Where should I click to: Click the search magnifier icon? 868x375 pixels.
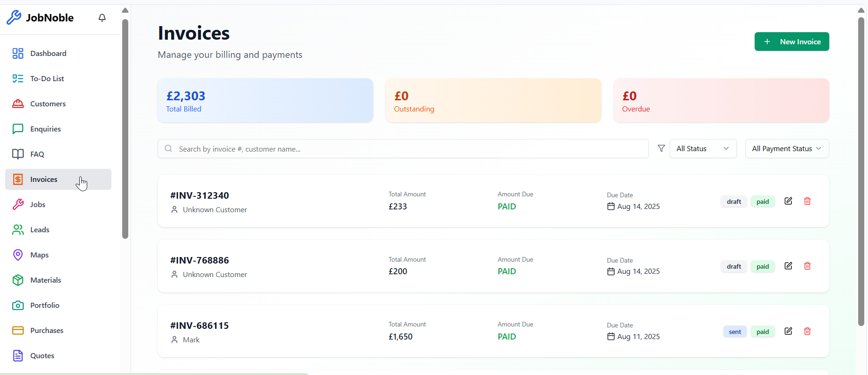pos(168,148)
